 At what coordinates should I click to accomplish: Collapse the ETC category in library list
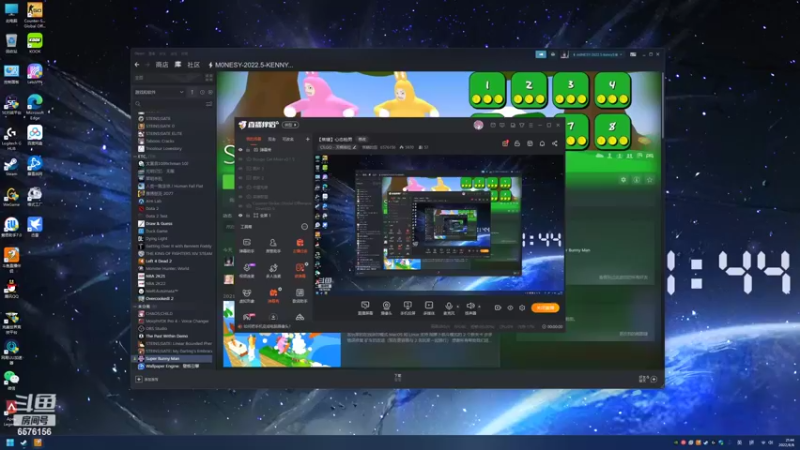pyautogui.click(x=136, y=156)
